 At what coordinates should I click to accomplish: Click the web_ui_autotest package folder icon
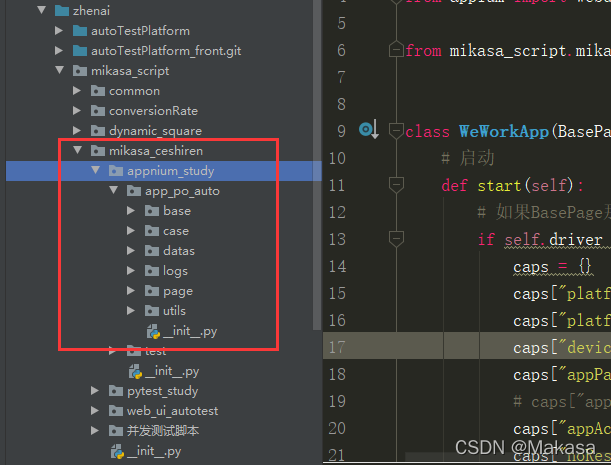coord(116,411)
